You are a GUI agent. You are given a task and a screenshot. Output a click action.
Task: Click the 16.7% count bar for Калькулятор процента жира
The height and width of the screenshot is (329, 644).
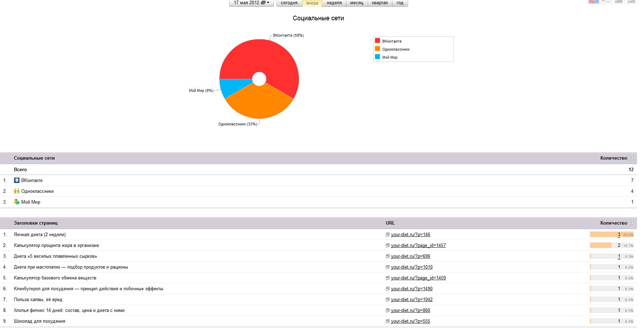coord(612,246)
